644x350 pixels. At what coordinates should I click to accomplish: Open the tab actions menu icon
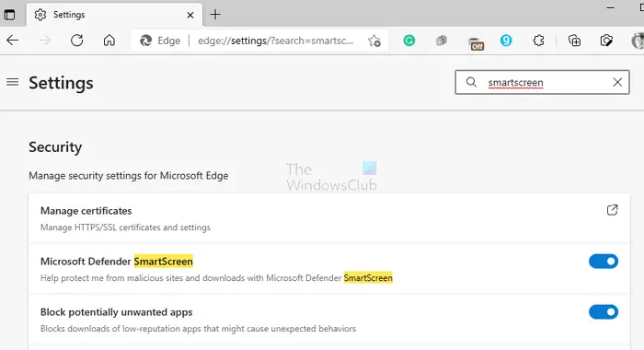[9, 15]
